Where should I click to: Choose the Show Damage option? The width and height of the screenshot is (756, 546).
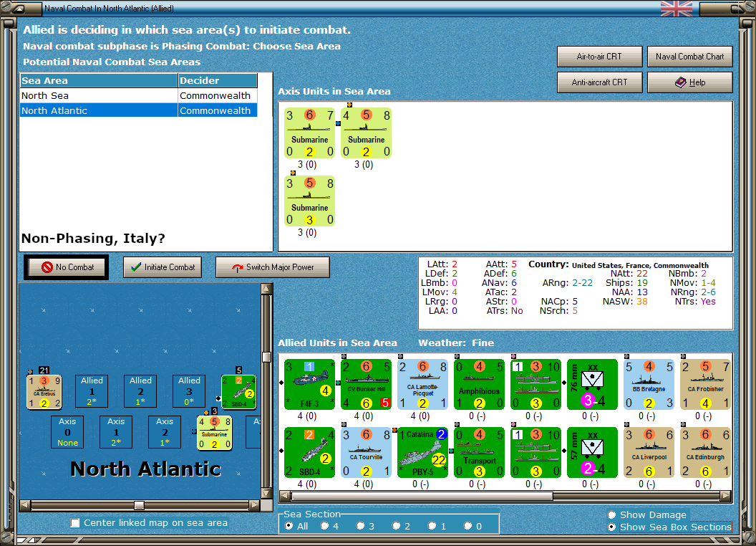[612, 514]
